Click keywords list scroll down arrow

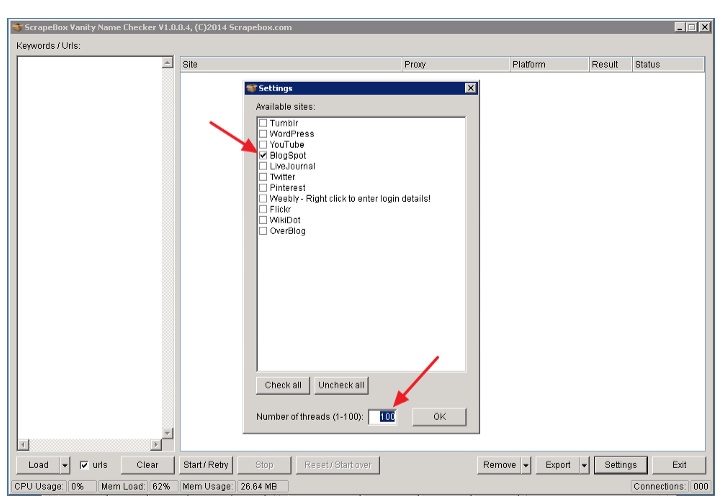pos(168,433)
